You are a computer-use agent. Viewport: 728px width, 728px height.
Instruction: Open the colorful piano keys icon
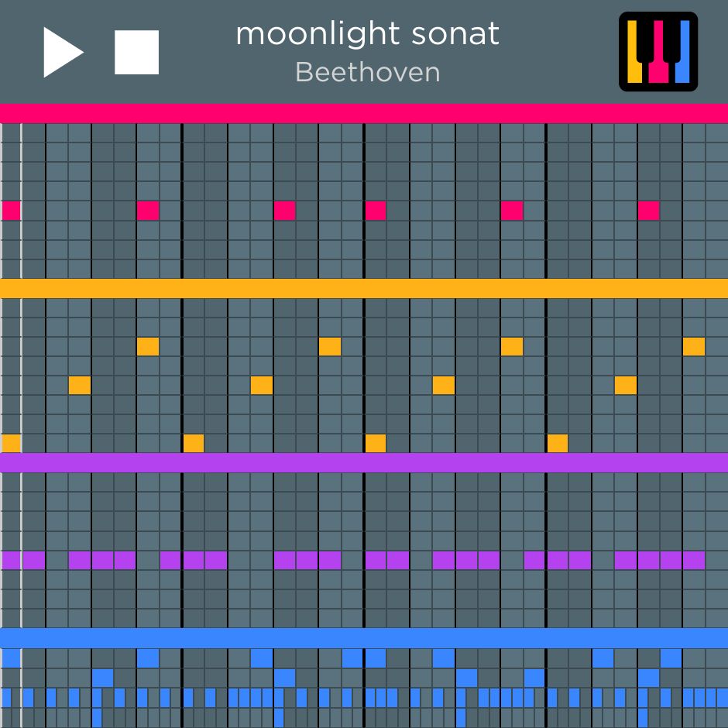tap(658, 52)
